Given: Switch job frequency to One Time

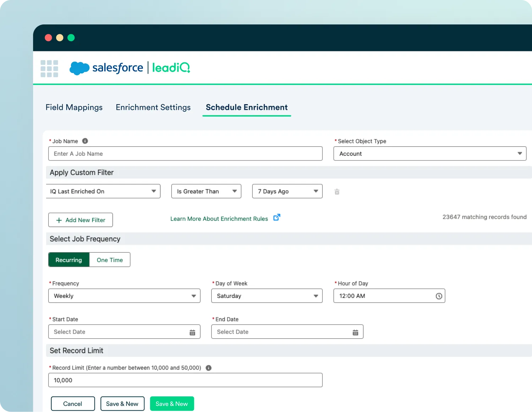Looking at the screenshot, I should coord(110,260).
